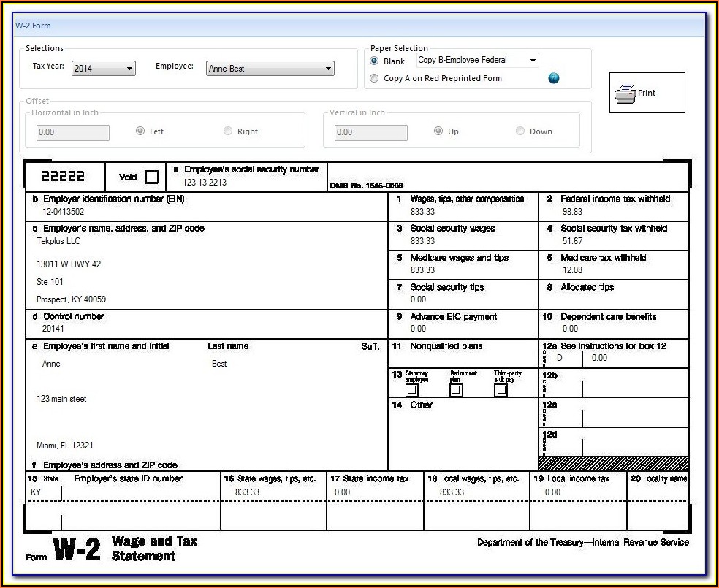The width and height of the screenshot is (719, 588).
Task: Open the Tax Year dropdown
Action: (x=104, y=69)
